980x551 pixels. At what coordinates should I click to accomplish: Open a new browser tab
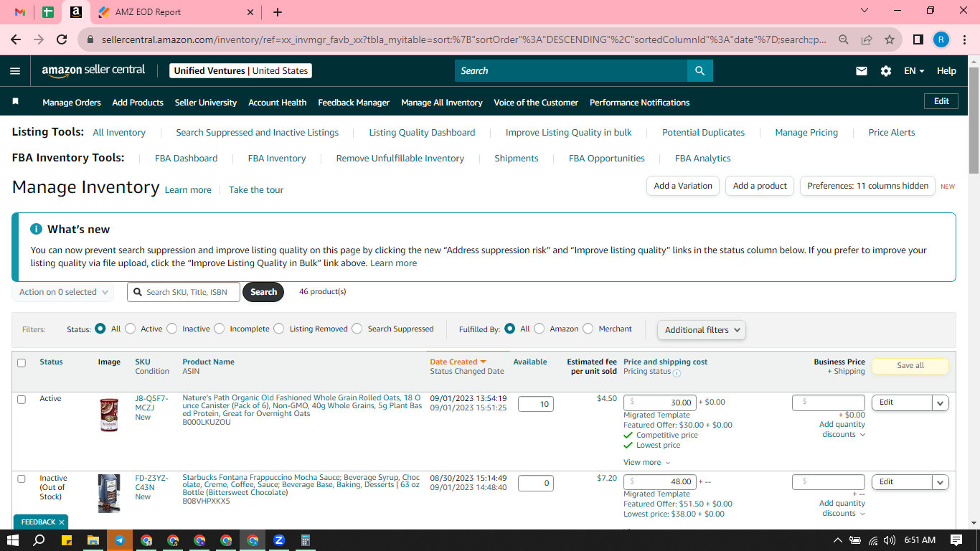(278, 12)
